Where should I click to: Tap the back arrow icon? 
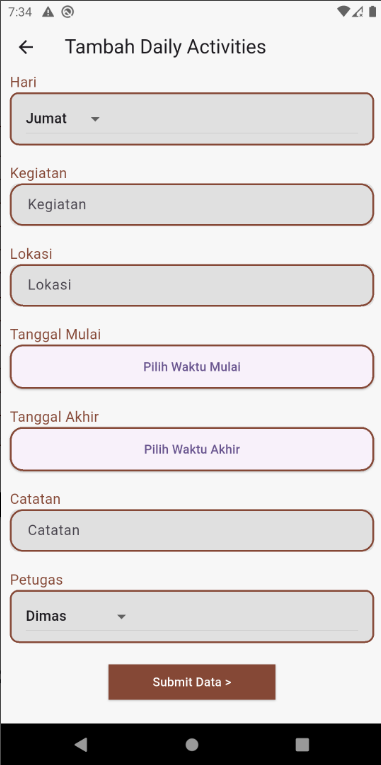click(26, 47)
